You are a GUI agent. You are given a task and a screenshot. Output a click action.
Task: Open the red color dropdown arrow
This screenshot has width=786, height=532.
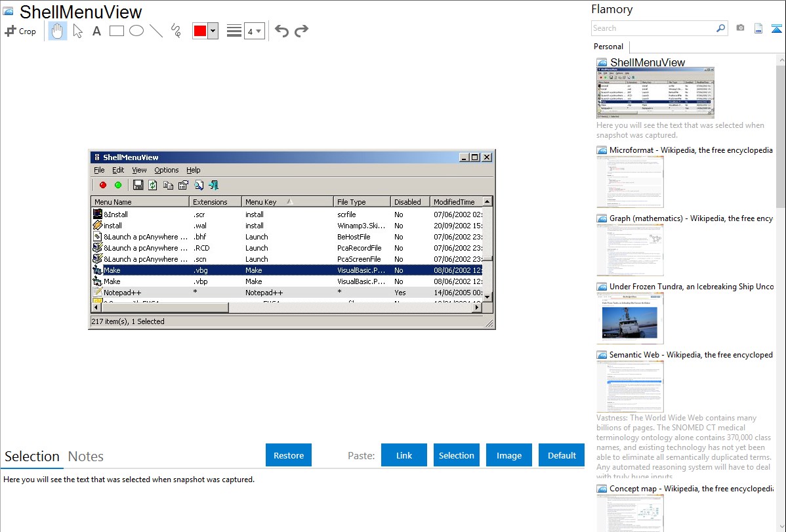coord(213,31)
